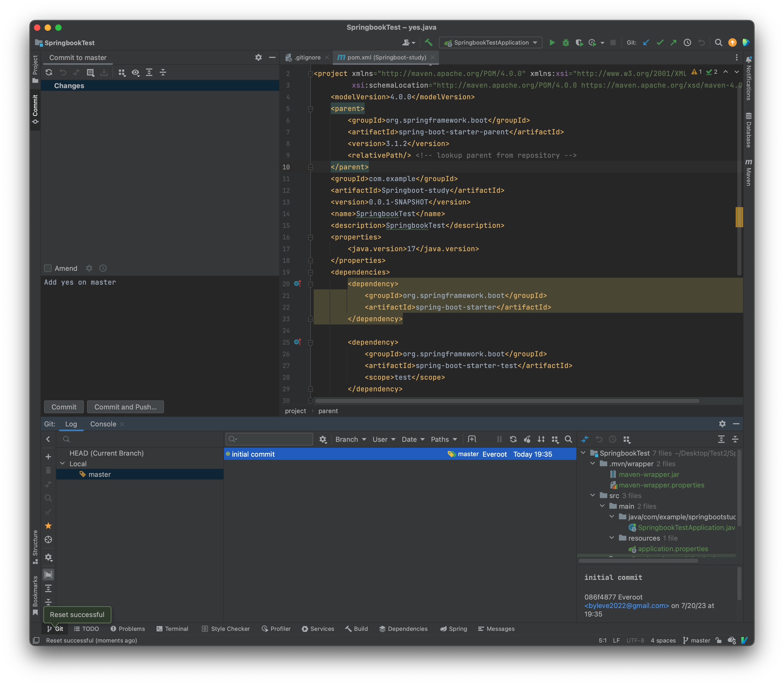Click the byleve2022@gmail.com email link
Viewport: 784px width, 685px height.
point(627,606)
